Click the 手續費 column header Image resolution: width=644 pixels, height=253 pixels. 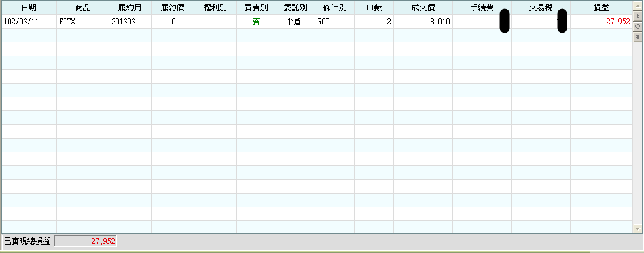click(x=482, y=8)
